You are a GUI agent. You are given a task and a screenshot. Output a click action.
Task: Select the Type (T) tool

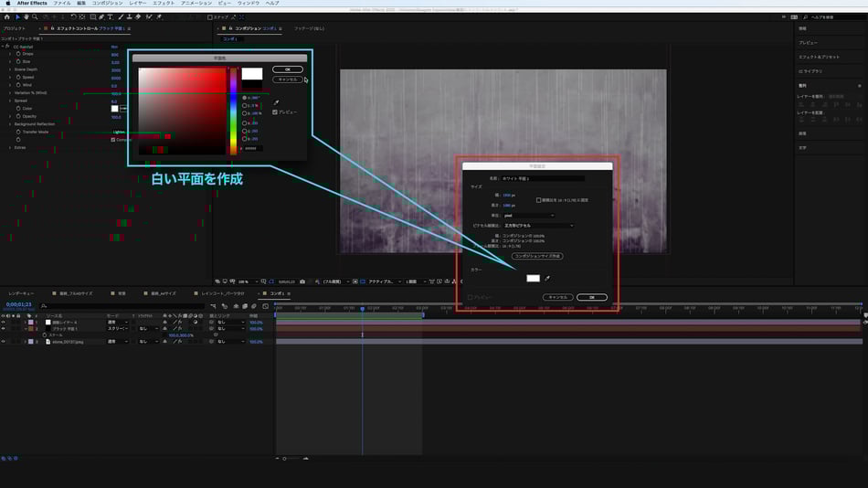(111, 16)
